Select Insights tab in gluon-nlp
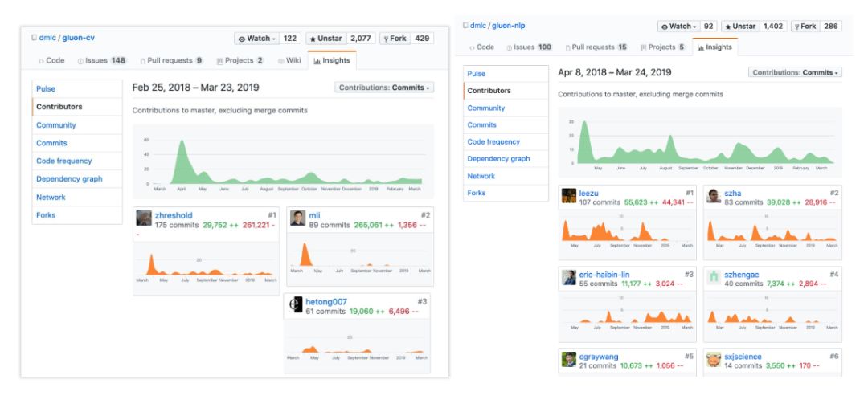 (714, 47)
